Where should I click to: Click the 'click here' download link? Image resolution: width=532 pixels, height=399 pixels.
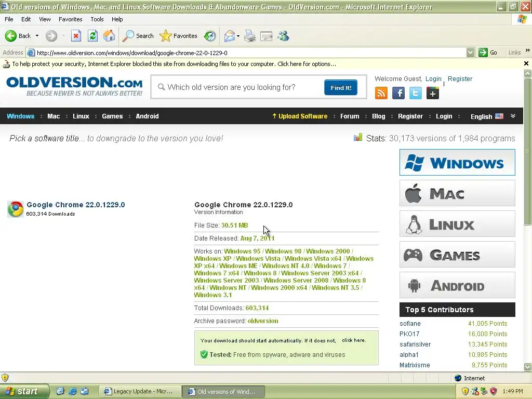(353, 340)
